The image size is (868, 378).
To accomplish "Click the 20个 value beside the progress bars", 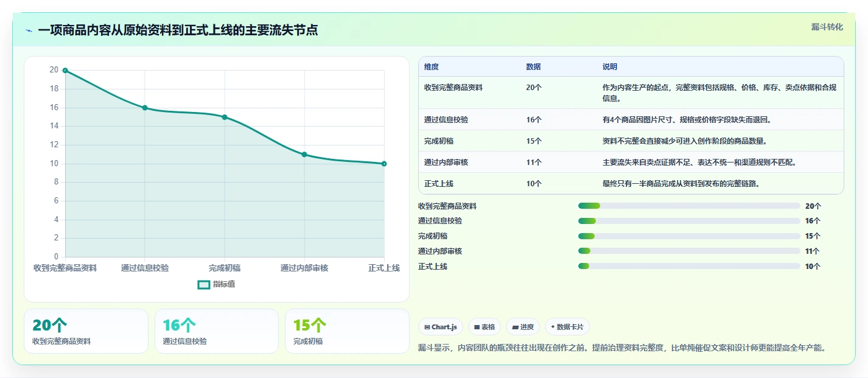I will click(x=813, y=206).
